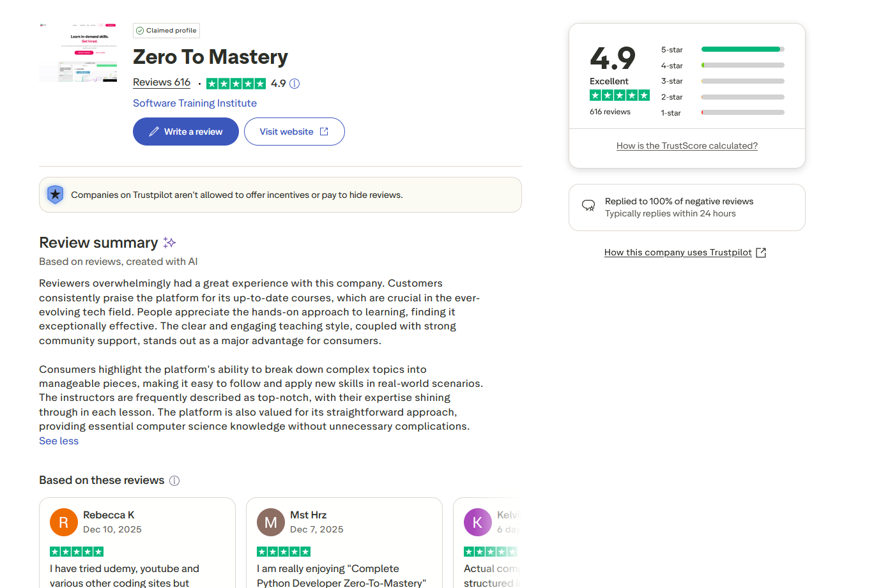Collapse the summary with See less
Viewport: 874px width, 588px height.
pyautogui.click(x=59, y=441)
